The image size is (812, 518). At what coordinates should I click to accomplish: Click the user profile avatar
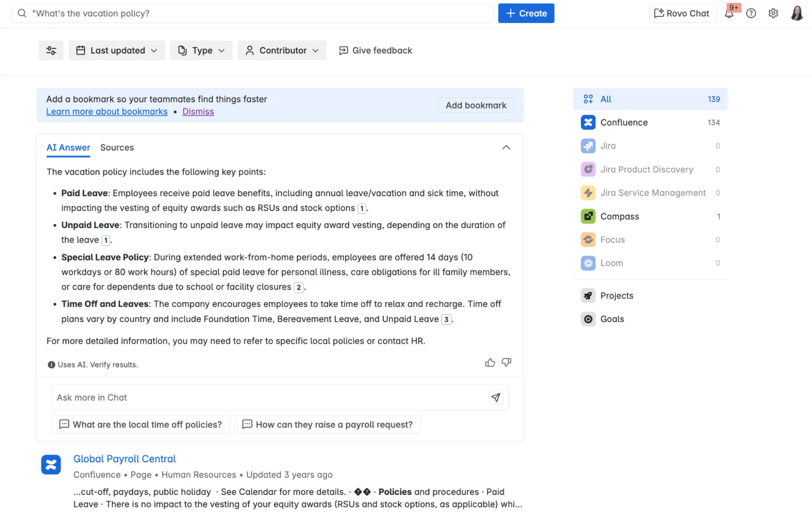coord(797,13)
